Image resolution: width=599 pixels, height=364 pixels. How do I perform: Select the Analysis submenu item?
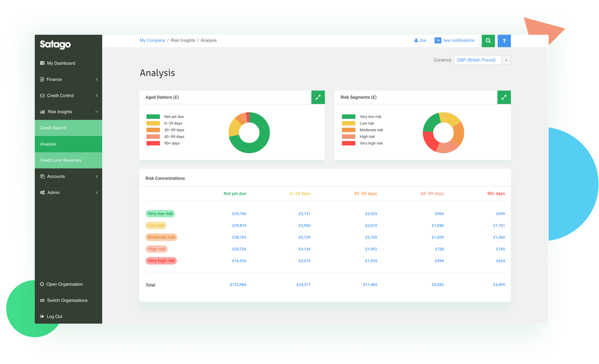click(68, 144)
